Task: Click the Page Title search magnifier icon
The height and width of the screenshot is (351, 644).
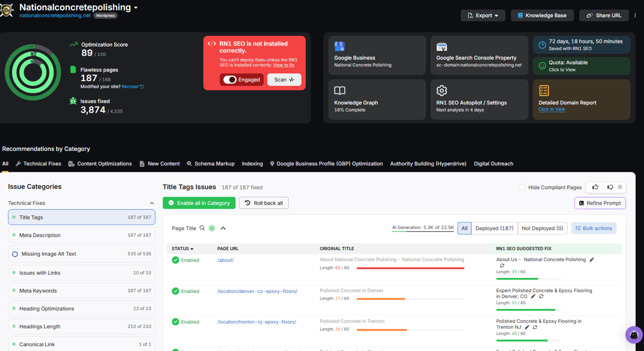Action: tap(202, 228)
